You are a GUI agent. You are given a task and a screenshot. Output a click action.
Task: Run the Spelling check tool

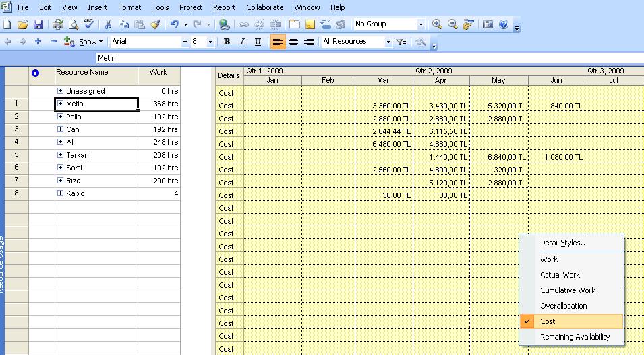(x=89, y=24)
